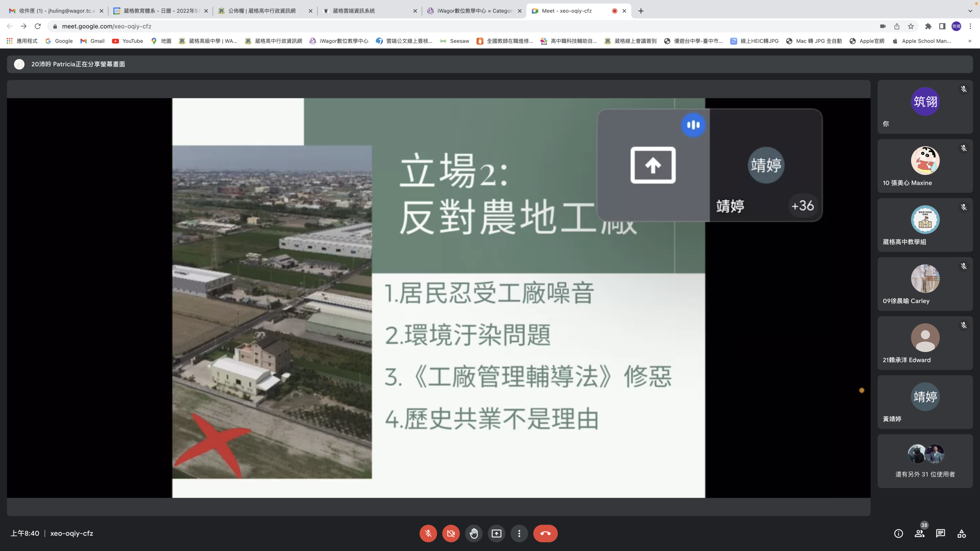Image resolution: width=980 pixels, height=551 pixels.
Task: Open the tab search dropdown arrow
Action: pos(970,11)
